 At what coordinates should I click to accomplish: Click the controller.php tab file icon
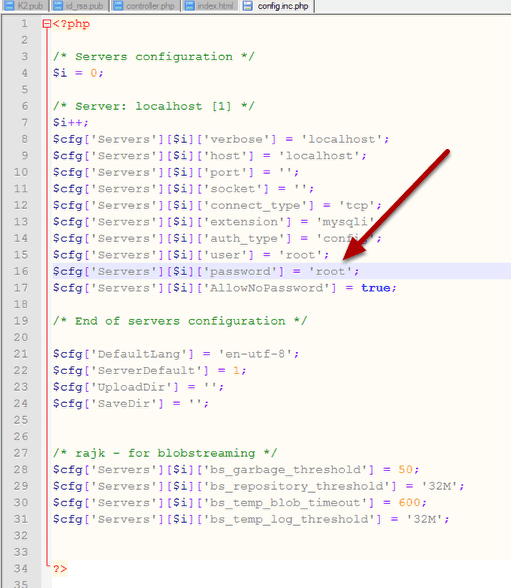coord(118,6)
